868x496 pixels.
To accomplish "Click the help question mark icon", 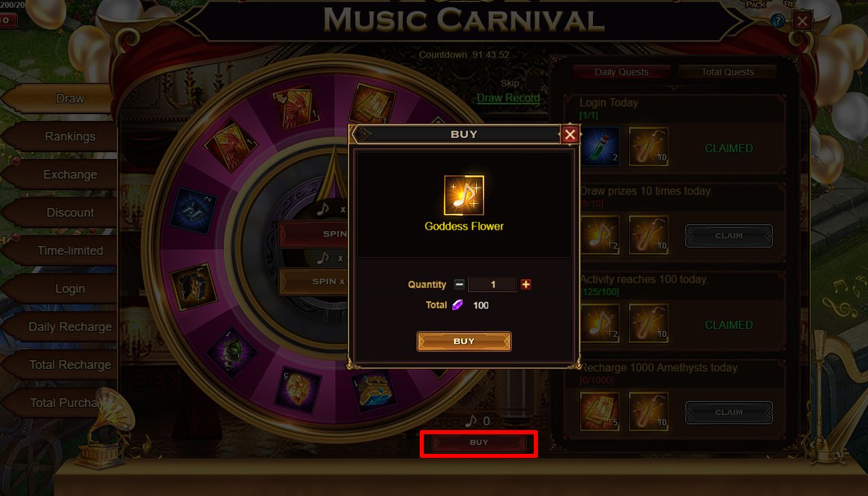I will pyautogui.click(x=778, y=21).
